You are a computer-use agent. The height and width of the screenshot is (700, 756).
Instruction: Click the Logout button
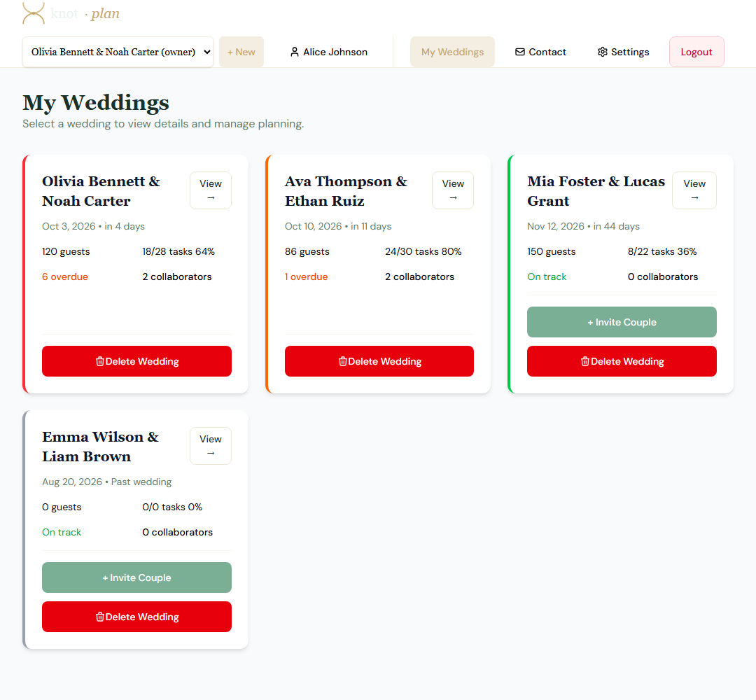pos(696,52)
